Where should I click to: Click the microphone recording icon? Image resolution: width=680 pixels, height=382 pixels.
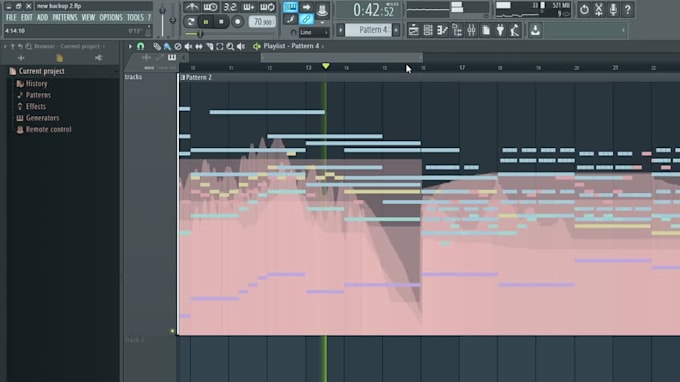tap(613, 9)
